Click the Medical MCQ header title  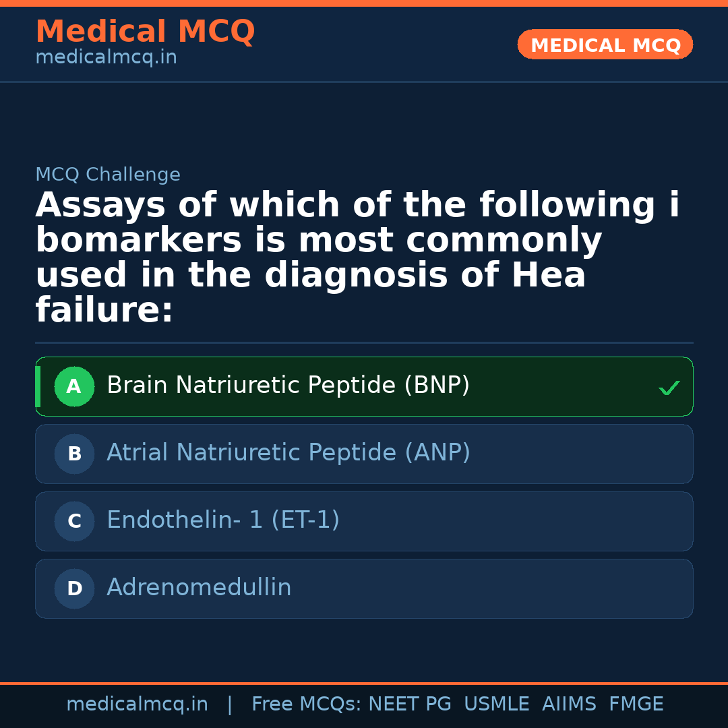(x=145, y=32)
